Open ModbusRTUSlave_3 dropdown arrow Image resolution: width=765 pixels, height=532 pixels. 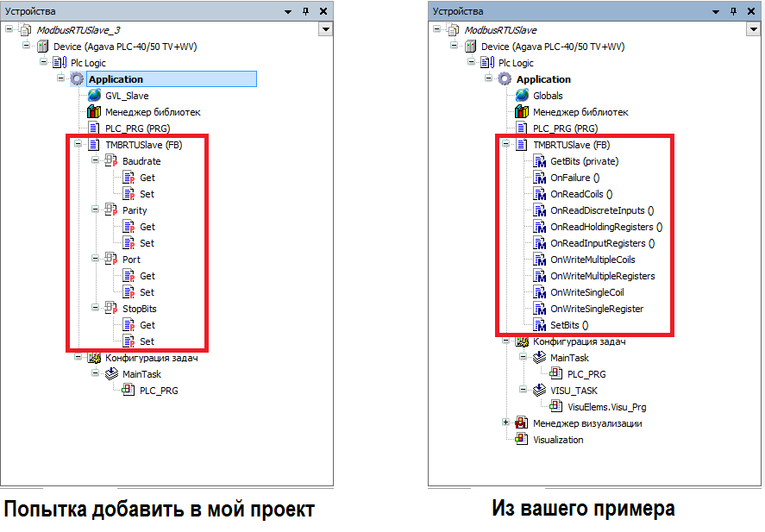point(326,29)
